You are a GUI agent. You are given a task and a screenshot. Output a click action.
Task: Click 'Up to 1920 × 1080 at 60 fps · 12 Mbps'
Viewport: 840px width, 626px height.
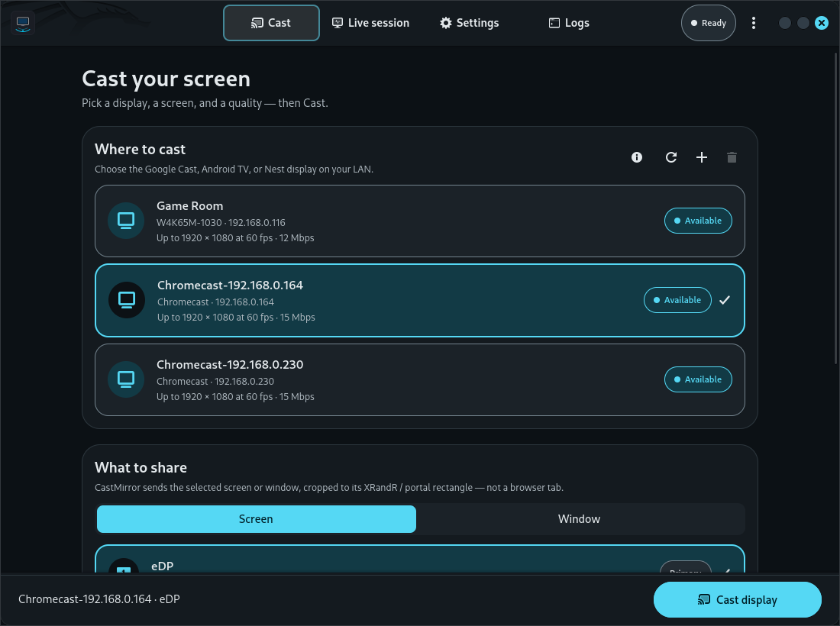235,237
